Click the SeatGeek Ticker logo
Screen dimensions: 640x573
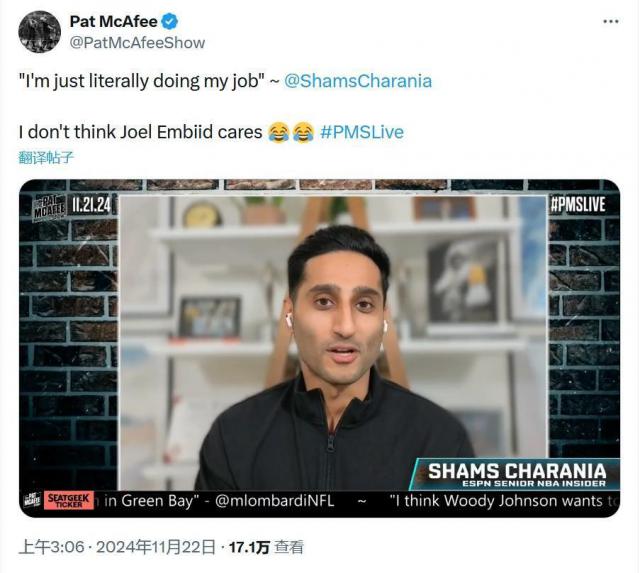point(69,500)
